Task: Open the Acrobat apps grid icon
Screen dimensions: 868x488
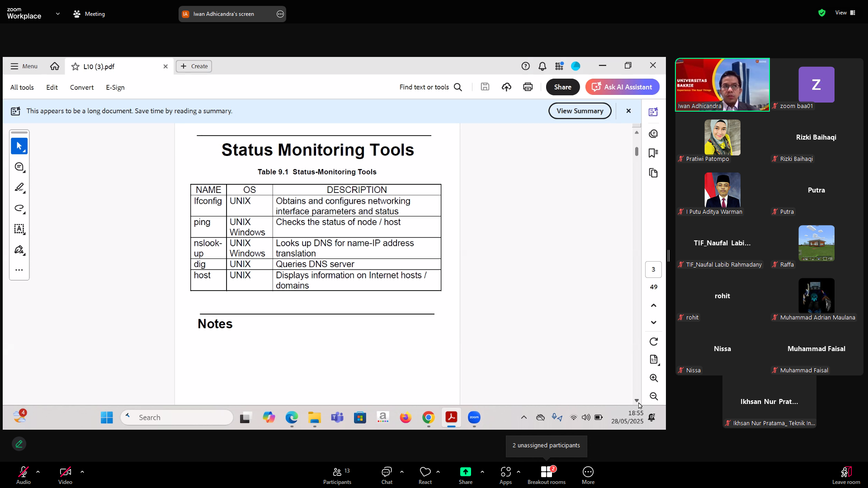Action: [559, 66]
